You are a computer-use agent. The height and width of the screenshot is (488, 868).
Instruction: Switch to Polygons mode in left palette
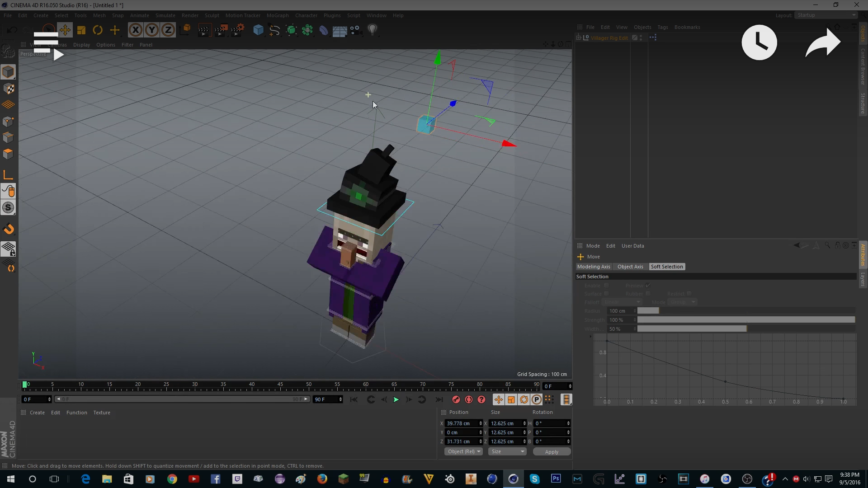coord(8,154)
